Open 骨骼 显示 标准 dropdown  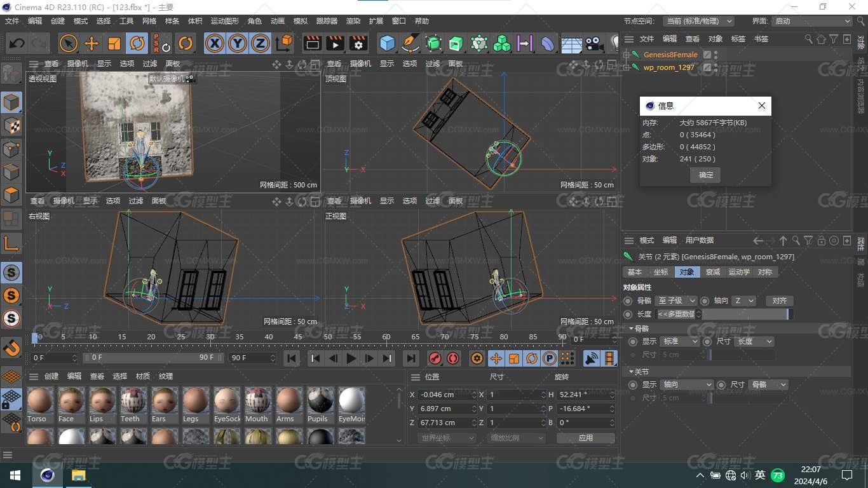click(x=680, y=341)
